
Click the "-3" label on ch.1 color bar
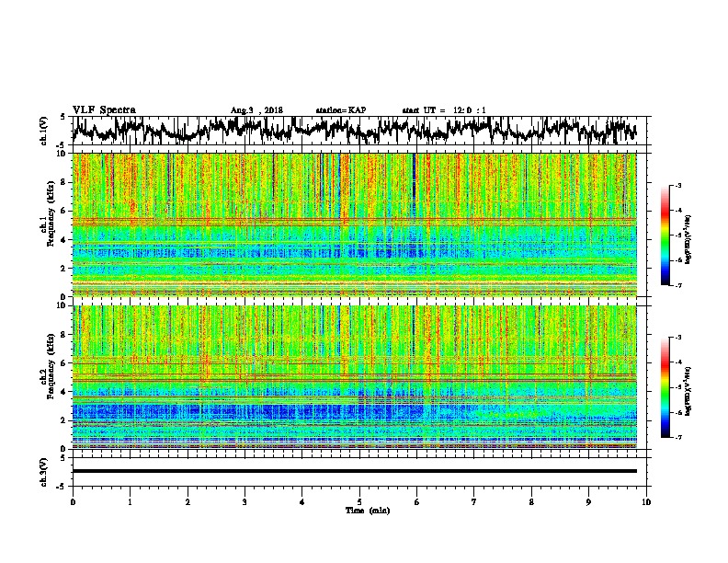tap(677, 185)
